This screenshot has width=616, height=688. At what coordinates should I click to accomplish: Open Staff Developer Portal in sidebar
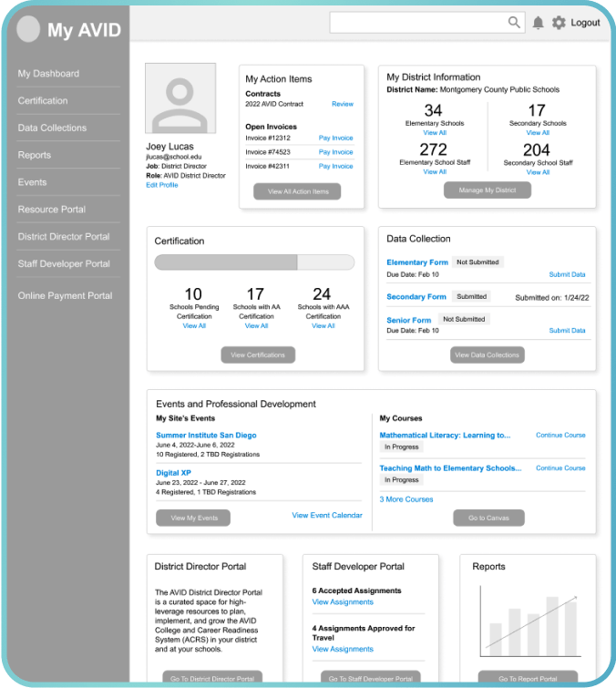[64, 263]
